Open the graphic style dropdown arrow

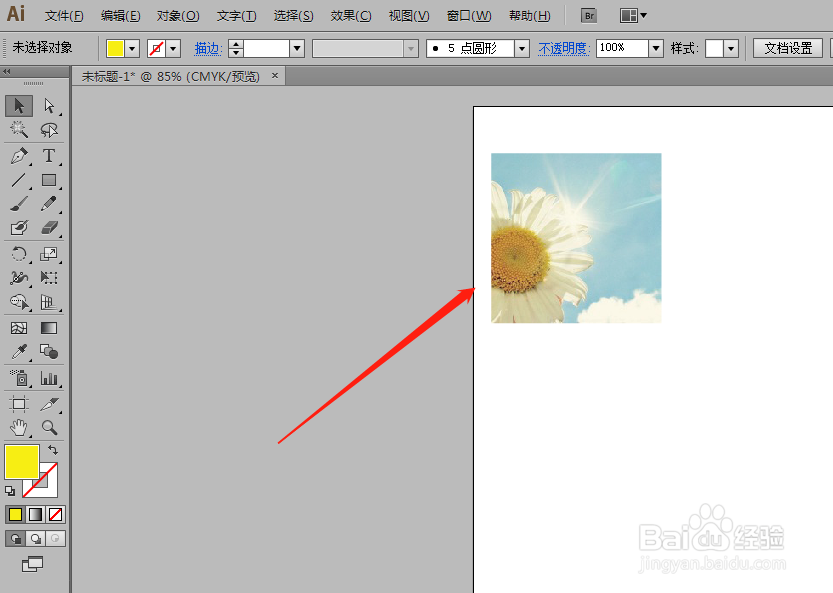tap(732, 49)
